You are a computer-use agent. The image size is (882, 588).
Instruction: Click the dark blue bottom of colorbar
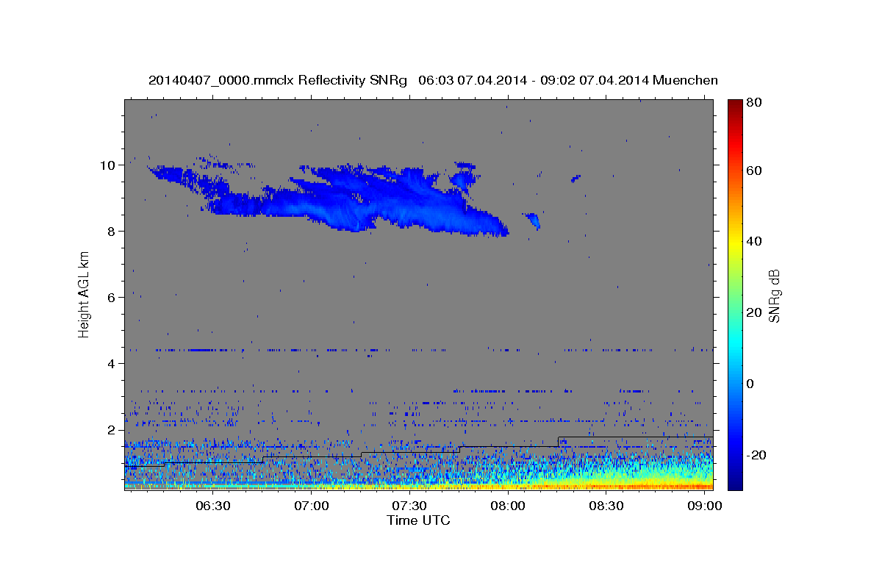(734, 483)
